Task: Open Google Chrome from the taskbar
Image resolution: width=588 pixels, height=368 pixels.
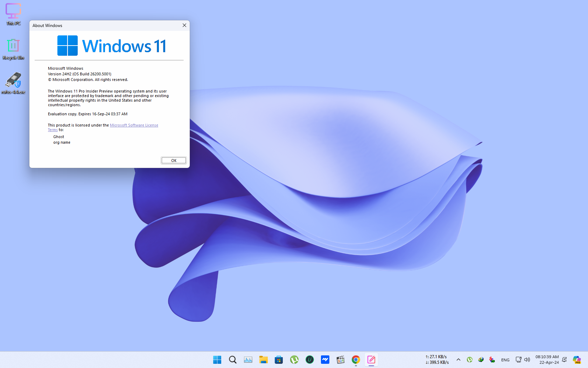Action: click(356, 360)
